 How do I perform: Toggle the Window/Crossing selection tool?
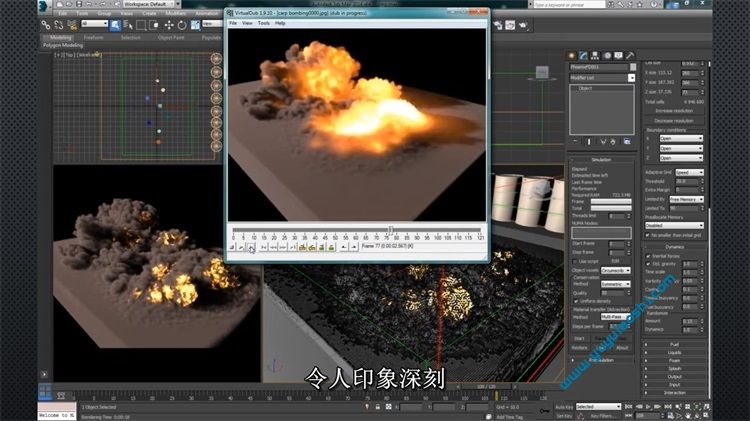(x=154, y=25)
